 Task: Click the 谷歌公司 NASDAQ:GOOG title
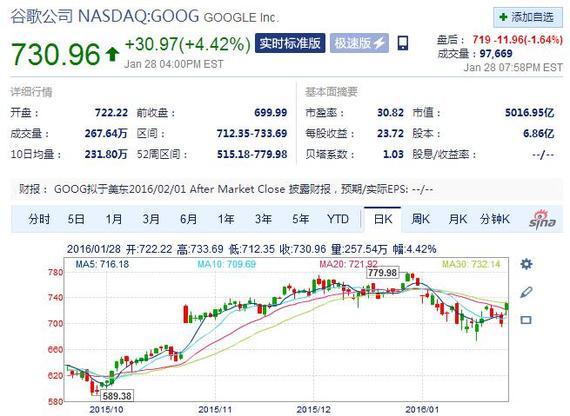point(105,16)
